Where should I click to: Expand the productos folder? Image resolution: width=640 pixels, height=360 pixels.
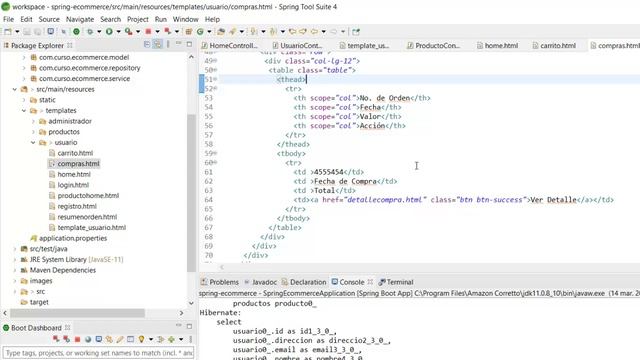coord(33,132)
